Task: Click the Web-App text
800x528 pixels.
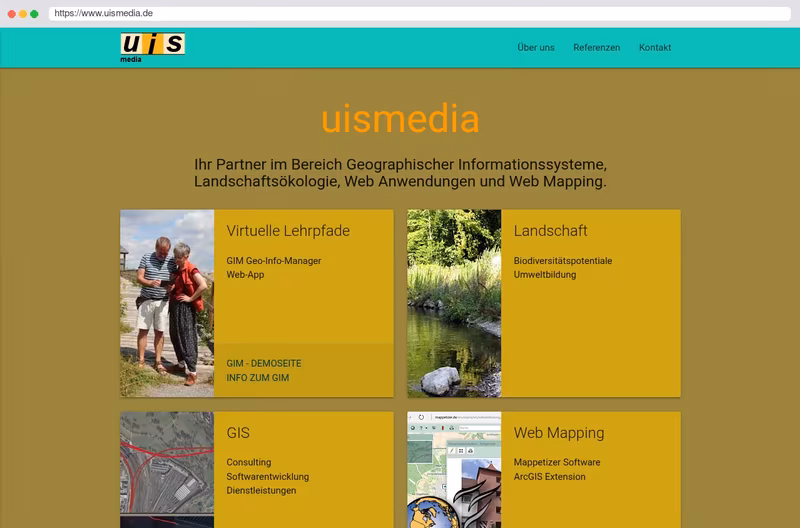Action: tap(245, 274)
